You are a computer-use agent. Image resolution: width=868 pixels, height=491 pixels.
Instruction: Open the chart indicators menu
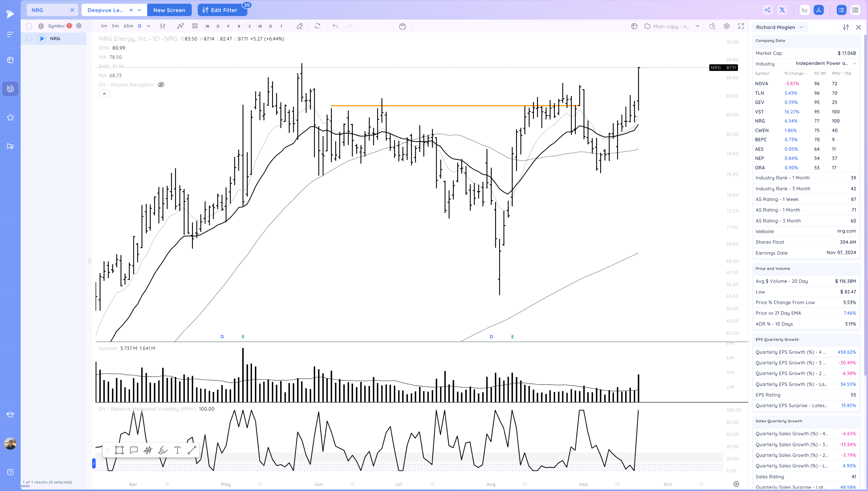(x=181, y=26)
